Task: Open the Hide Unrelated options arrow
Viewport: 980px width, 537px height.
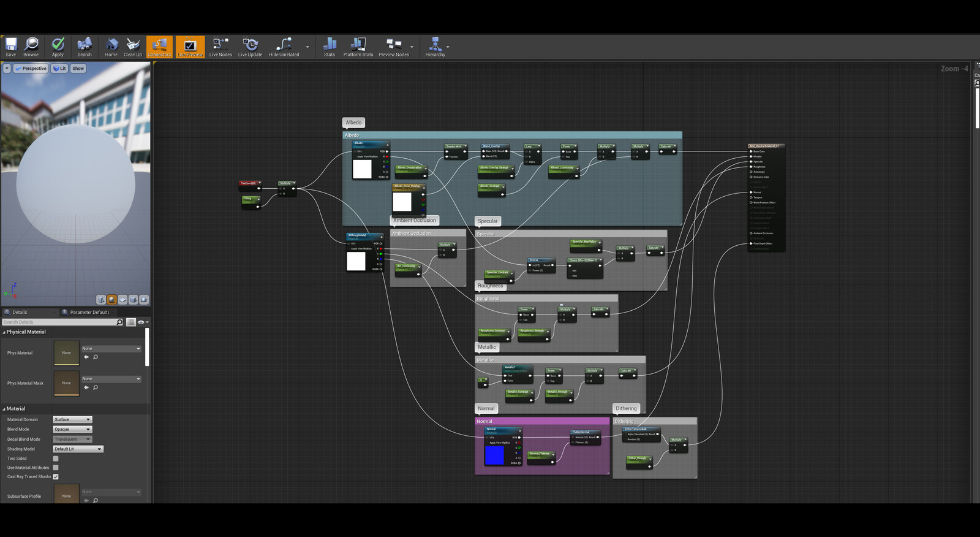Action: coord(307,47)
